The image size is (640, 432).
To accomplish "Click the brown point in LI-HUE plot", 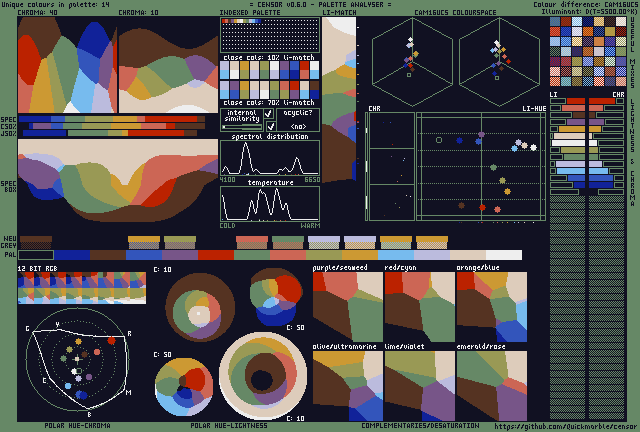I will coord(461,205).
